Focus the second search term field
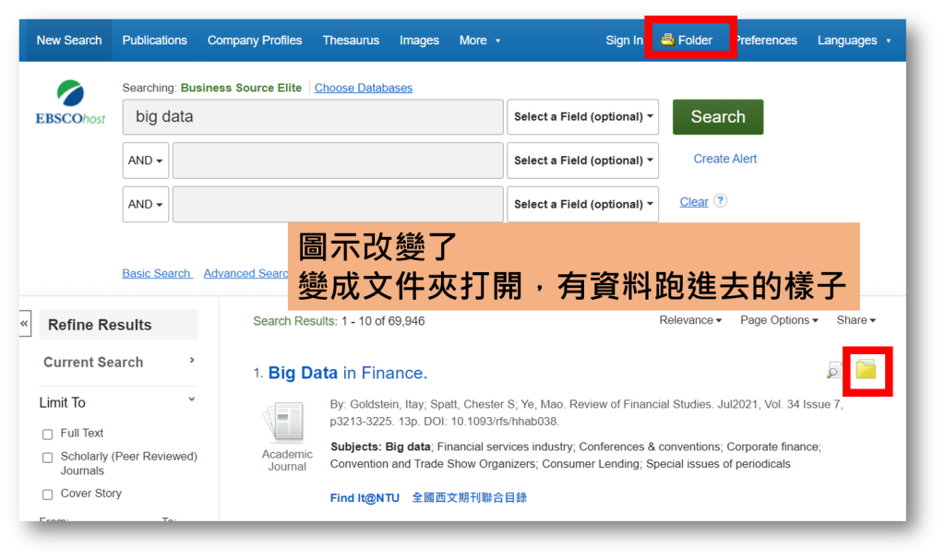 338,161
